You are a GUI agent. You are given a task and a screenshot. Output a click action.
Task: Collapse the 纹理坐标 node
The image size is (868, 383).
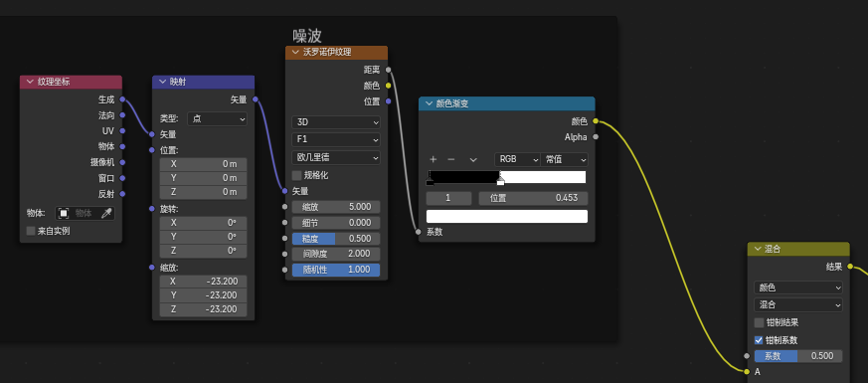(30, 82)
